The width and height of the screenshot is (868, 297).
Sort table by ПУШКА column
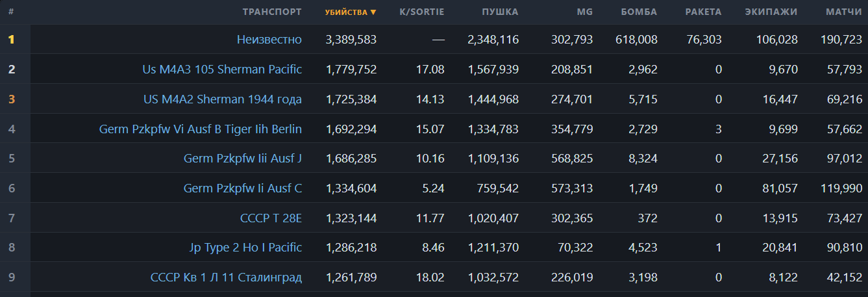500,12
